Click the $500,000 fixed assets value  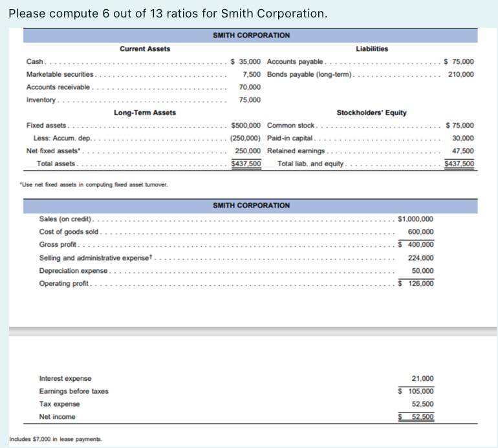[x=246, y=125]
